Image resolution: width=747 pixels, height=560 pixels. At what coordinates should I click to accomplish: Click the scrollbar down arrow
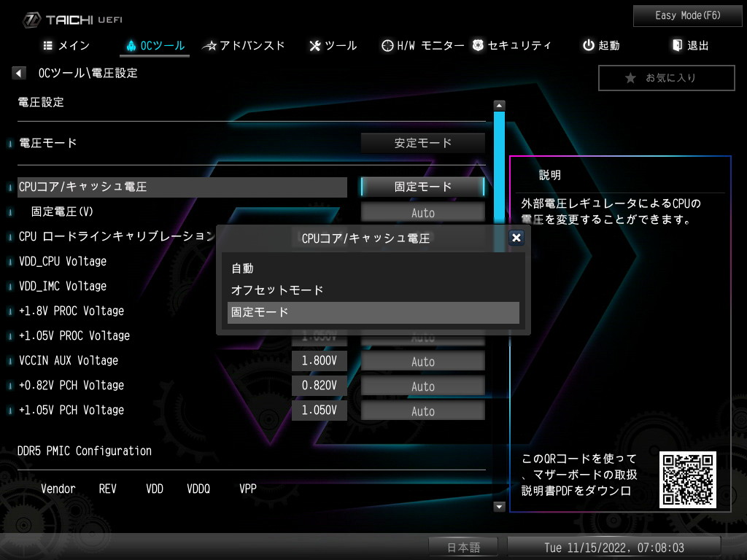point(499,507)
